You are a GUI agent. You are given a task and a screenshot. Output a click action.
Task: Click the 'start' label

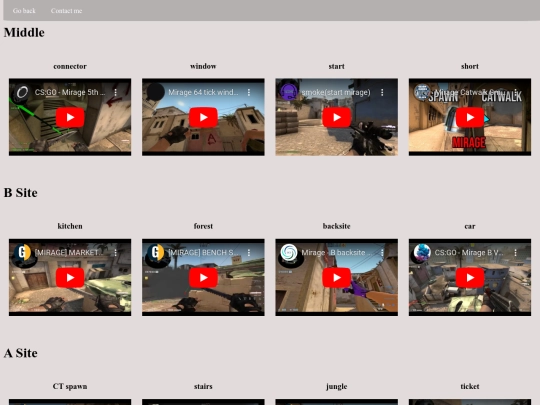coord(336,66)
